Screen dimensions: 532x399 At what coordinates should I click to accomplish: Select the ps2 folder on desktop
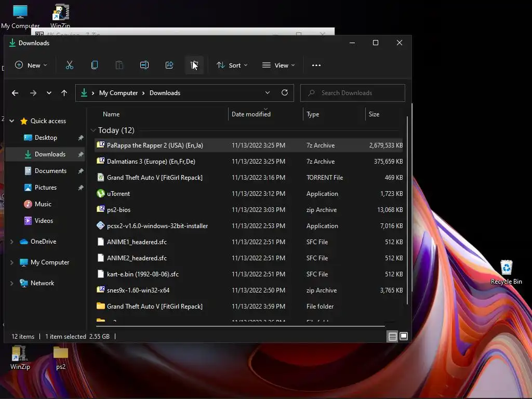click(61, 357)
